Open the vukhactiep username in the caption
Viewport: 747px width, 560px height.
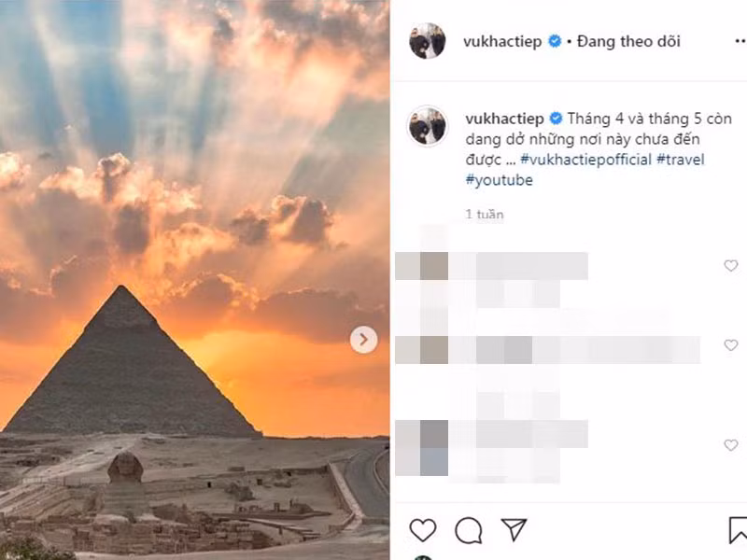(504, 119)
